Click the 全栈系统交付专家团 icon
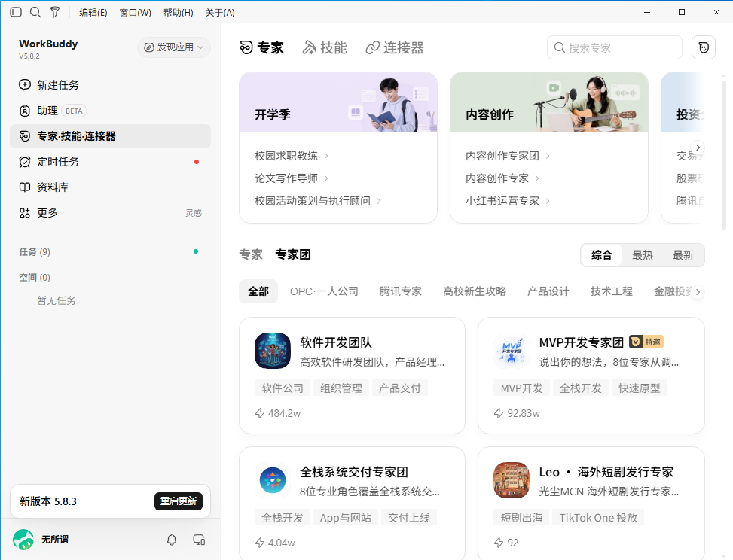The width and height of the screenshot is (733, 560). tap(273, 480)
